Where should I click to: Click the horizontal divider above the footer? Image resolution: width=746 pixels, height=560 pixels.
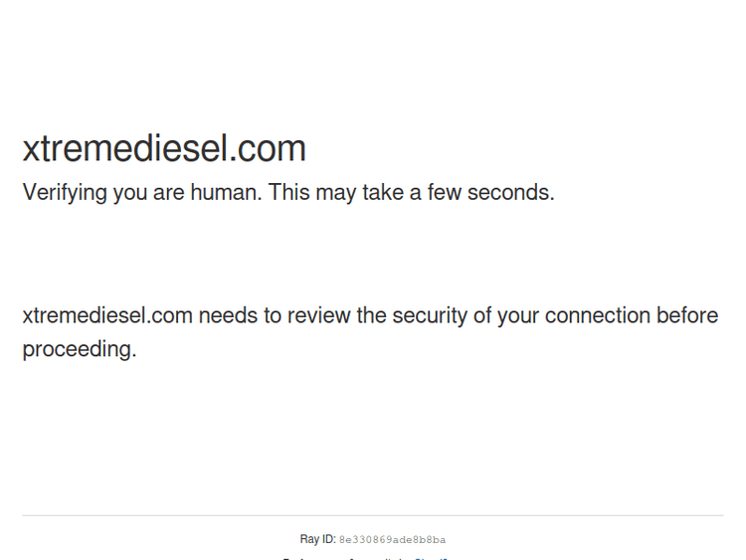pyautogui.click(x=373, y=515)
